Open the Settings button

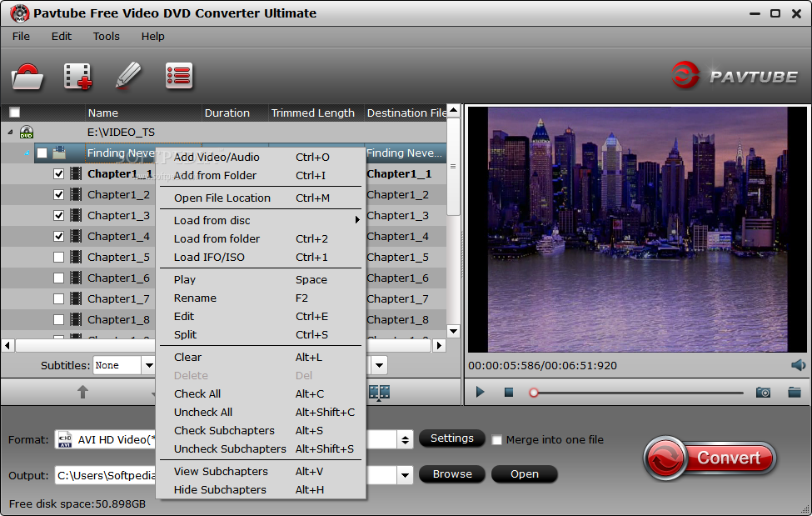pyautogui.click(x=452, y=438)
